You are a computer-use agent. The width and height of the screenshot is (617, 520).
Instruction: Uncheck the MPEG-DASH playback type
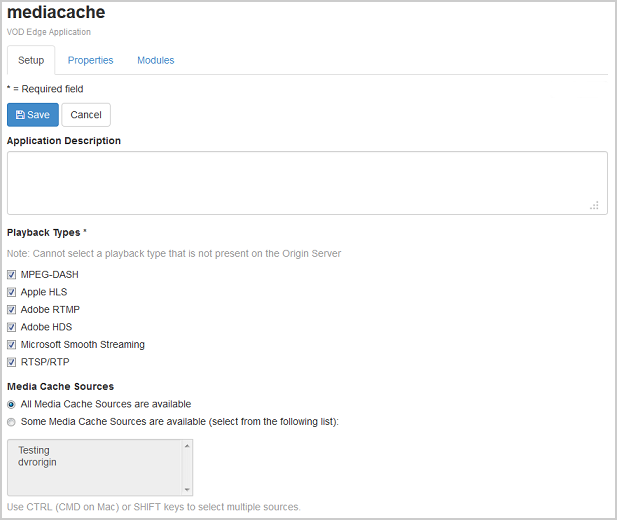tap(12, 275)
